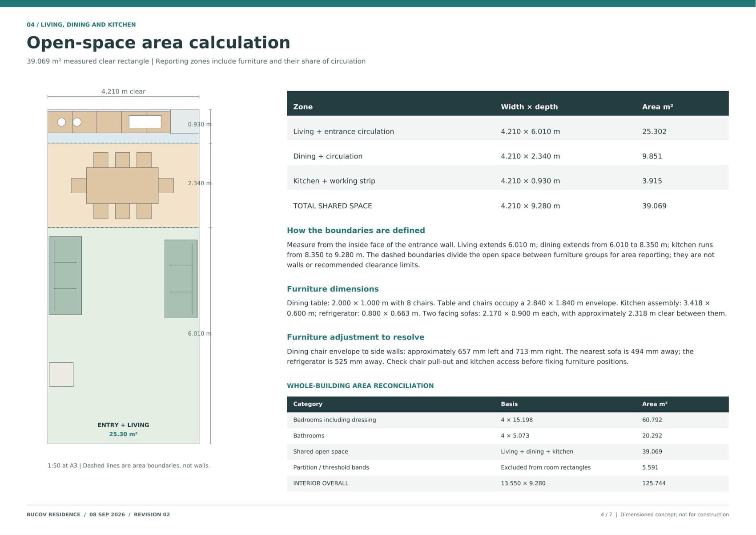Click the refrigerator block in the kitchen strip
The image size is (756, 535).
(x=185, y=122)
